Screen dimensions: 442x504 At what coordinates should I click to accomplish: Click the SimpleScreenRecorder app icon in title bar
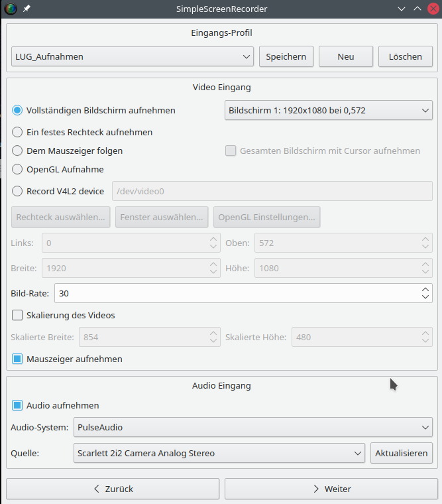[x=10, y=9]
